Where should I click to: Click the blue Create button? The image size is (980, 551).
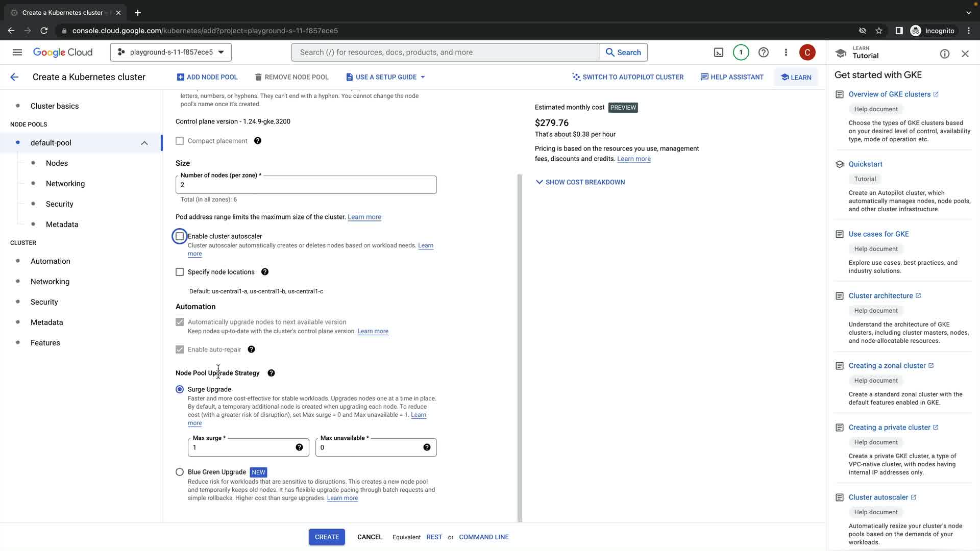click(x=327, y=537)
